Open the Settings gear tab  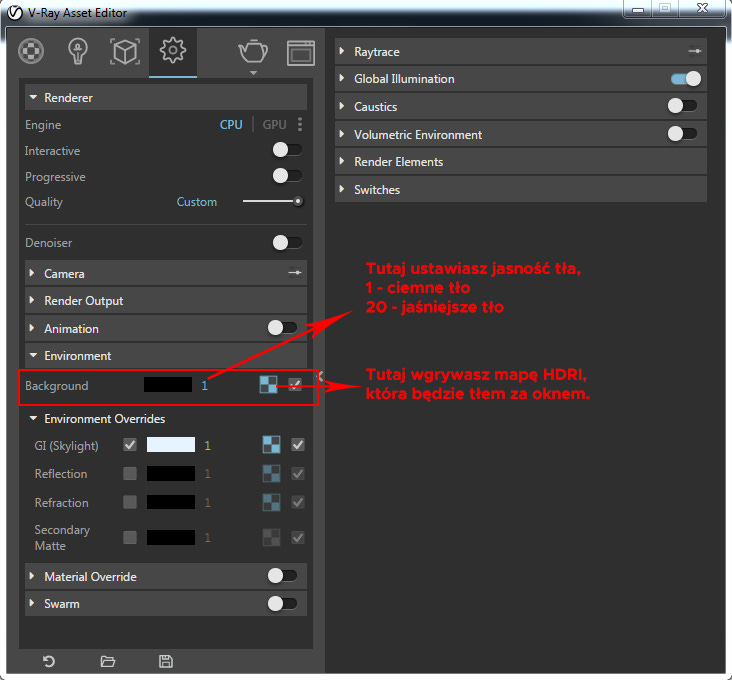[x=173, y=50]
